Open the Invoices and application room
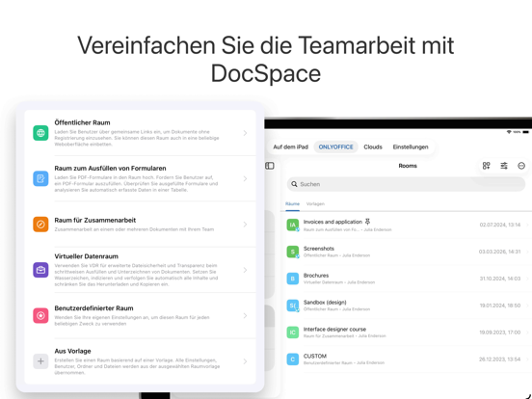 tap(332, 222)
